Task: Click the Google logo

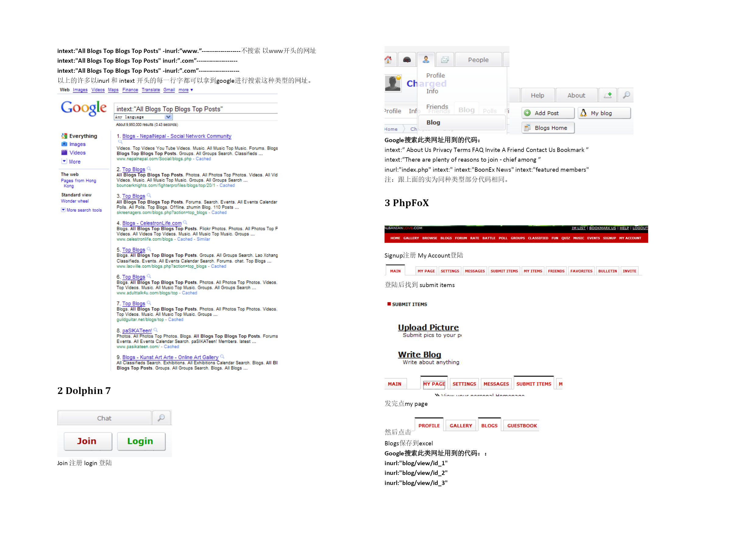Action: (83, 108)
